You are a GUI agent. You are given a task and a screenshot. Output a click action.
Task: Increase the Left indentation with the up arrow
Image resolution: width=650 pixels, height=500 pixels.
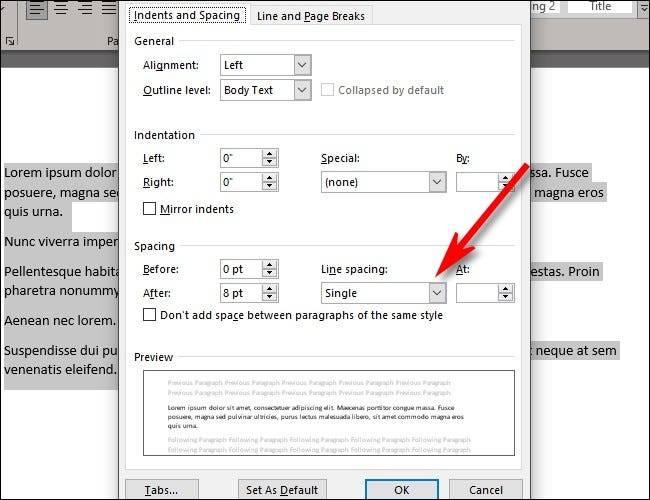(x=269, y=154)
